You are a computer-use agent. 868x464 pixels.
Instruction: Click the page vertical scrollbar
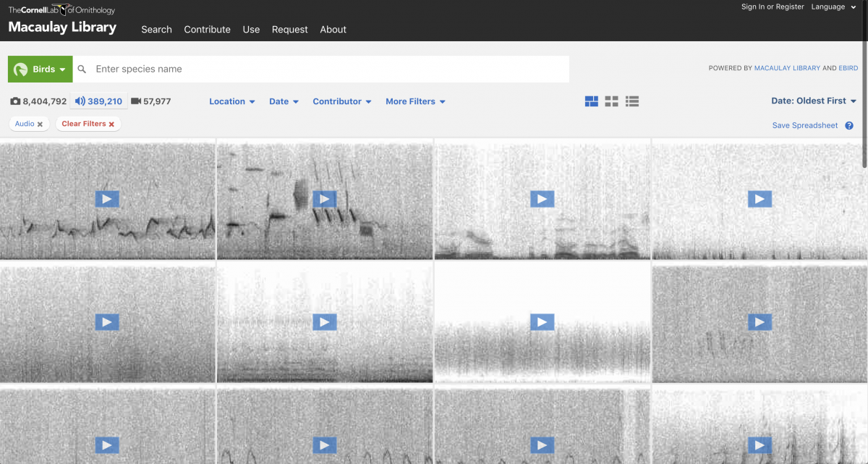point(864,83)
